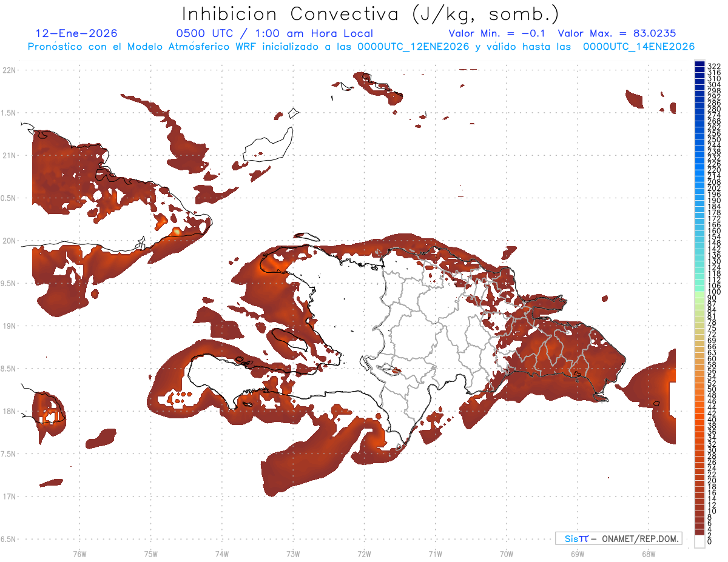Click the colorbar value label "304"
This screenshot has height=562, width=728.
coord(715,85)
